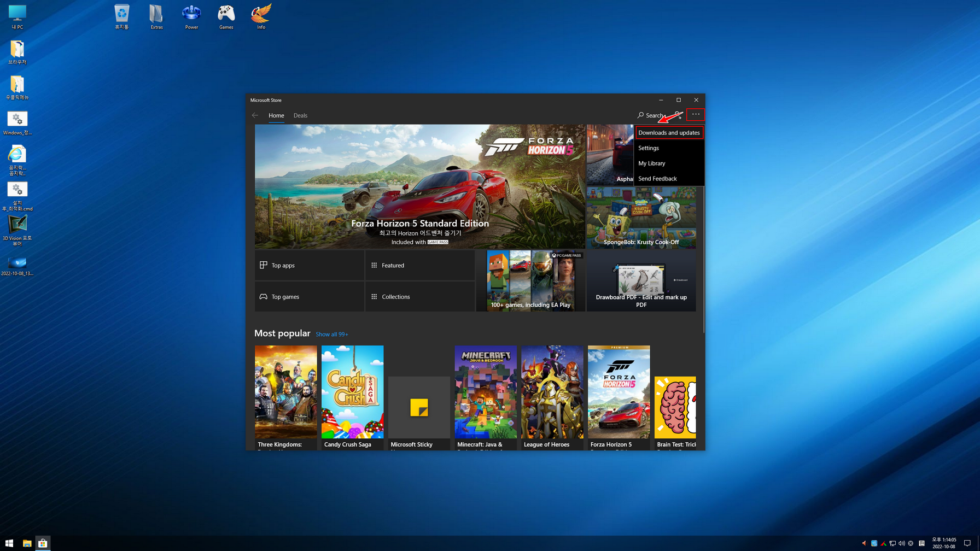
Task: Open the Minecraft Java & Bedrock card
Action: pos(486,397)
